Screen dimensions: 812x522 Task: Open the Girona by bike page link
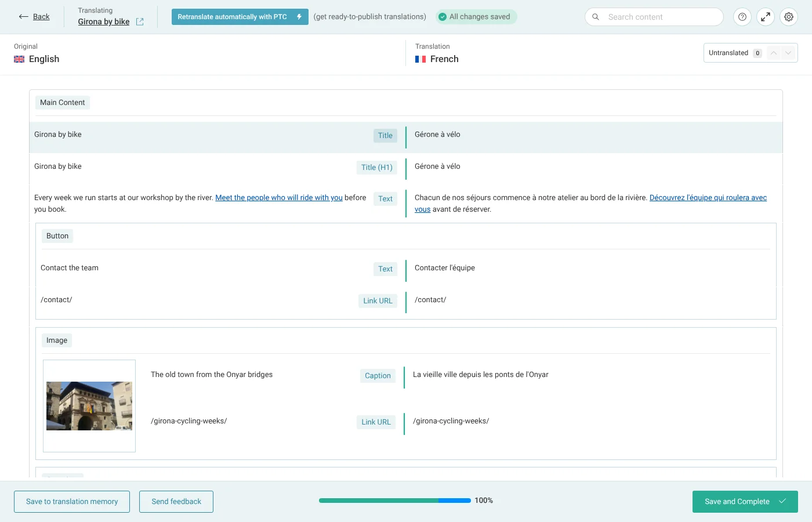coord(104,21)
